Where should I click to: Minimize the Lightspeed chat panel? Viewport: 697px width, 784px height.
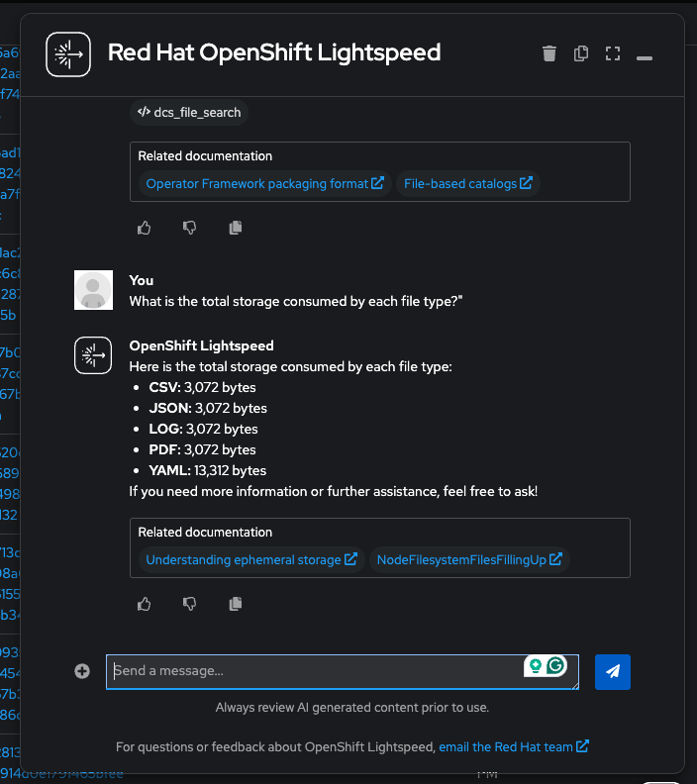(644, 58)
